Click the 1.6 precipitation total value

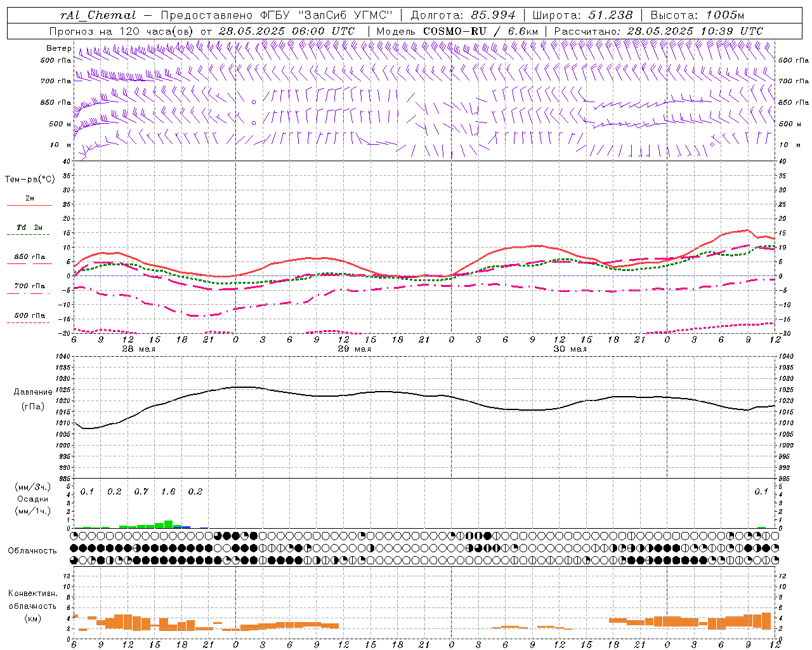(168, 492)
